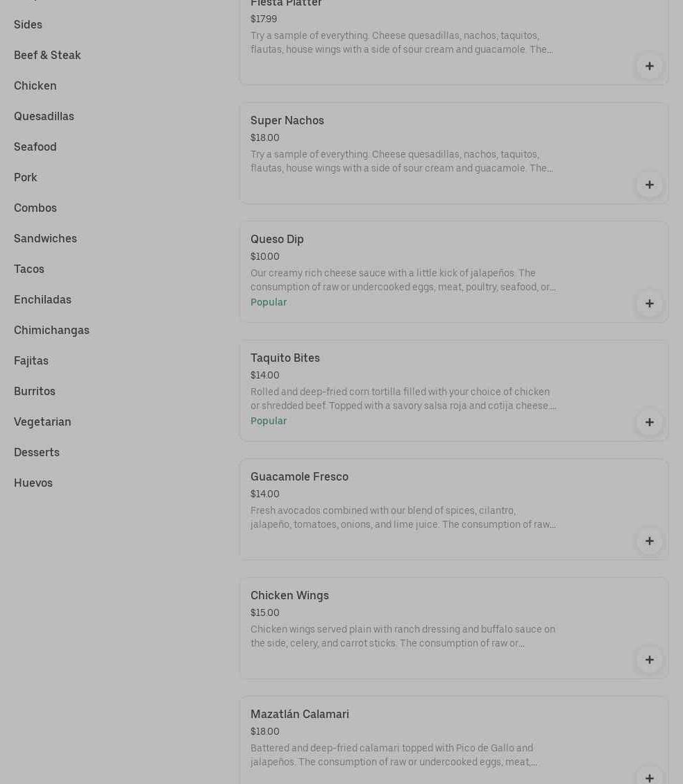Select Beef & Steak category

(47, 56)
